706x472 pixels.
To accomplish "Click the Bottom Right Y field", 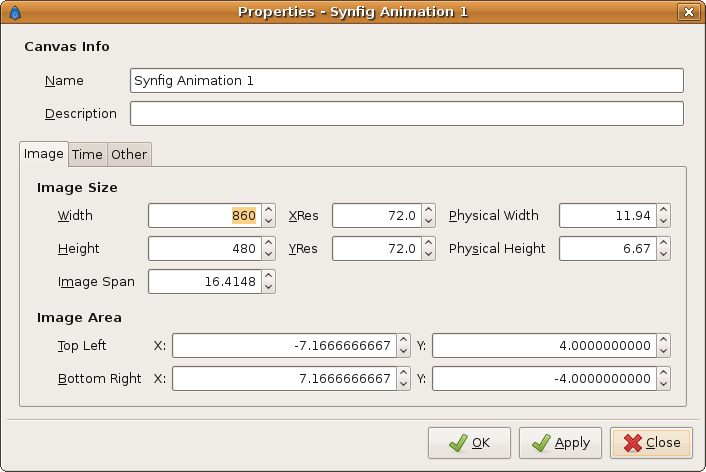I will (544, 378).
